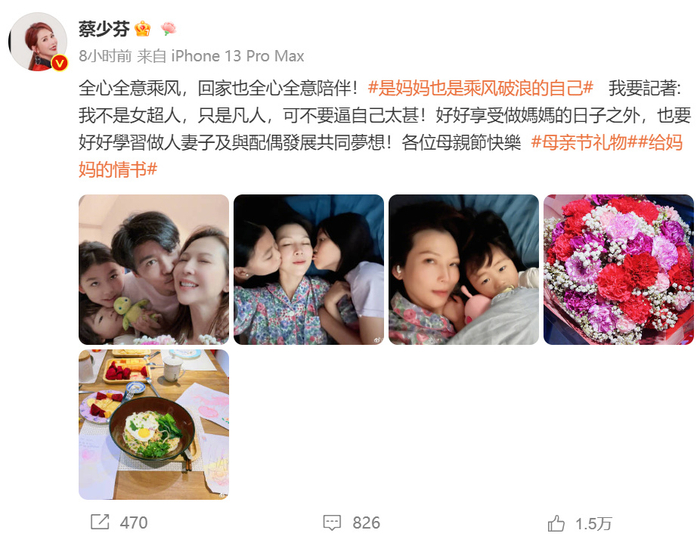Click the 8小时前 timestamp
The width and height of the screenshot is (700, 534).
tap(105, 56)
